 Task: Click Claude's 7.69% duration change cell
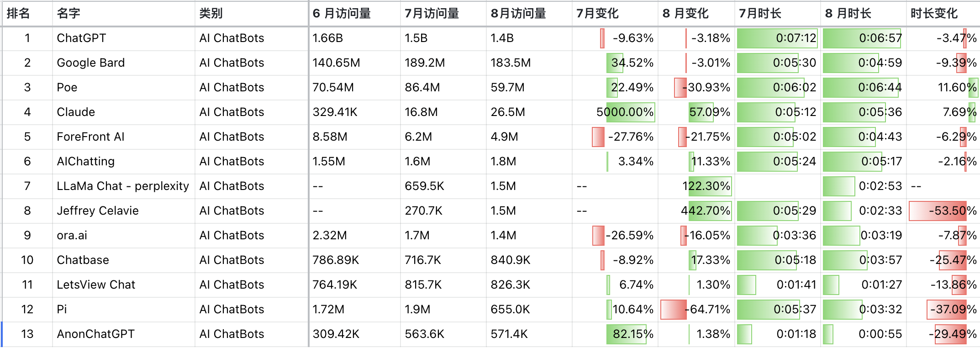point(943,112)
